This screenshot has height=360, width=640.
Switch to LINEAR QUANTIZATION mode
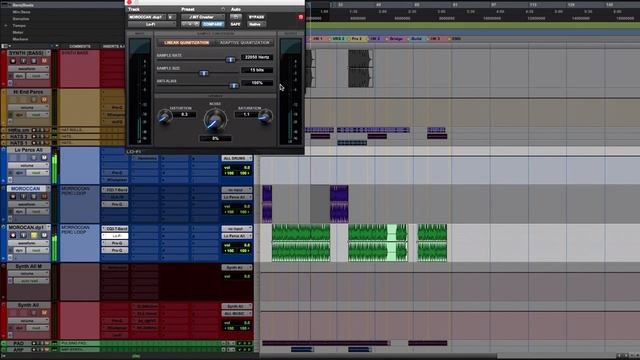coord(186,42)
